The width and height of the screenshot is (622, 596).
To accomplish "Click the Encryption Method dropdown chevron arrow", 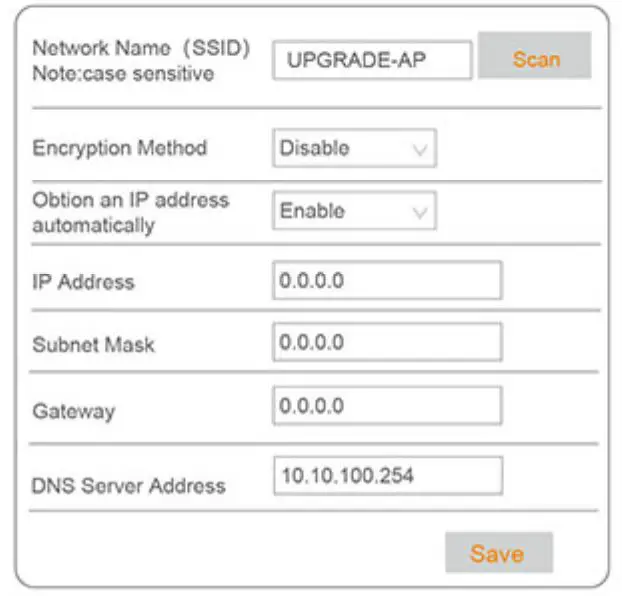I will [421, 150].
